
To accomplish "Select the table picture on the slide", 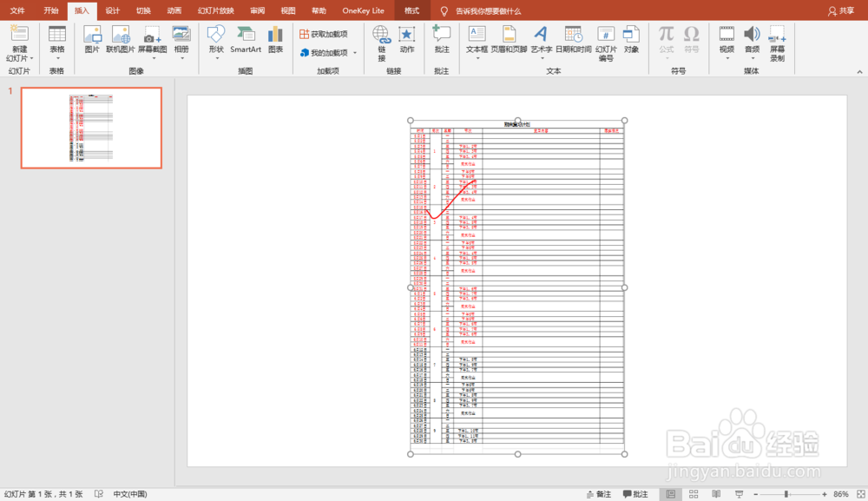I will (x=517, y=287).
